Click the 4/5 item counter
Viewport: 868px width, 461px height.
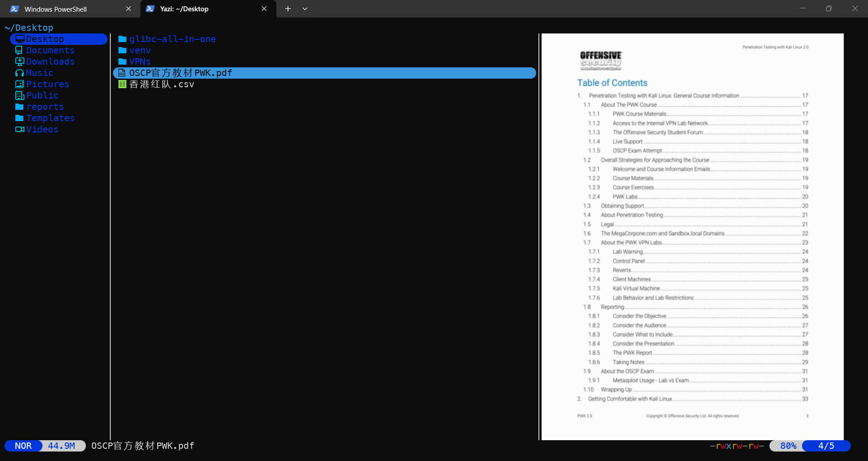click(x=826, y=446)
